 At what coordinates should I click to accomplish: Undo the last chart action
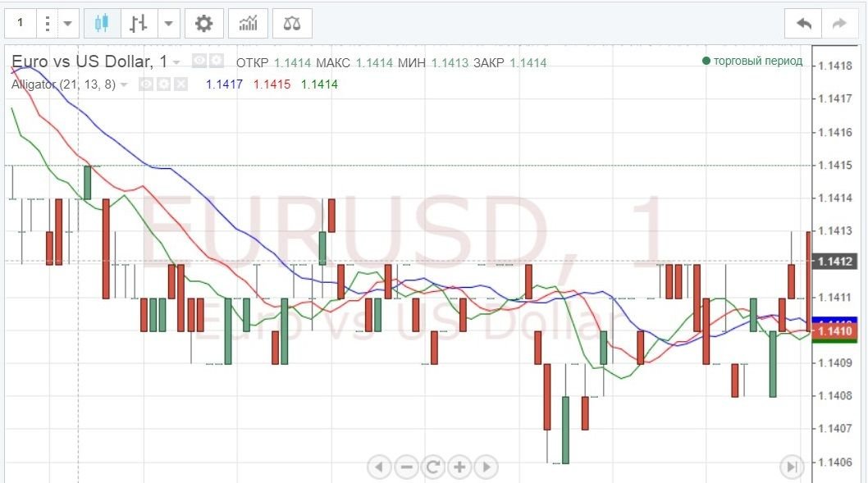(803, 23)
